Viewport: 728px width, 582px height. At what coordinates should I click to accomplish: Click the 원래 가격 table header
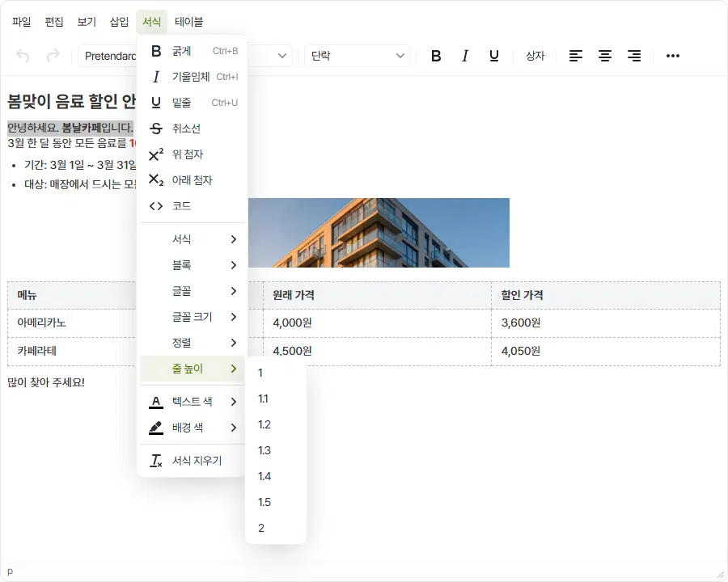coord(377,295)
